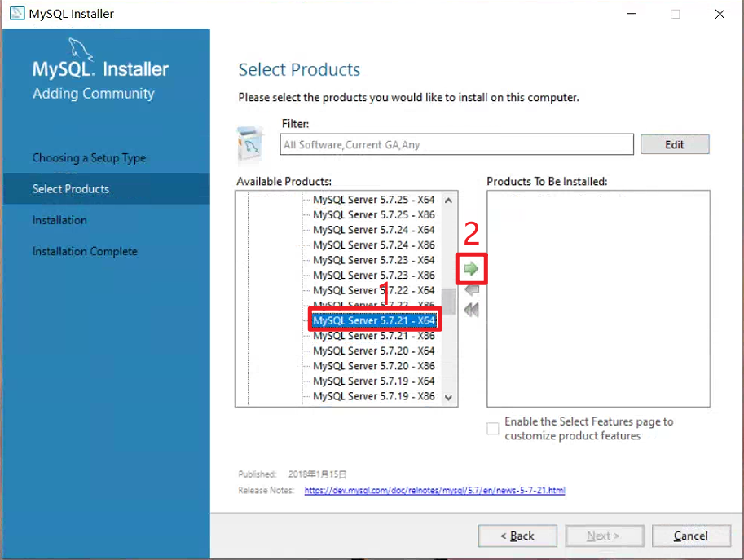
Task: Go to the Installation step
Action: tap(59, 220)
